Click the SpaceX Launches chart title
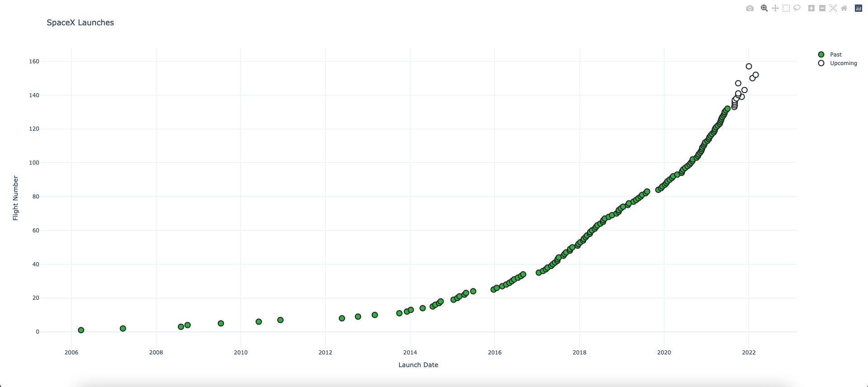The image size is (868, 387). click(81, 23)
